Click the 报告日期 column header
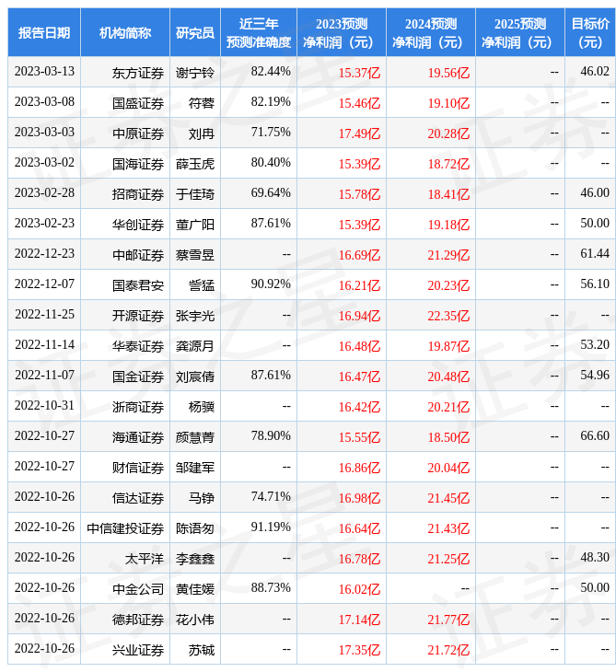 tap(44, 32)
